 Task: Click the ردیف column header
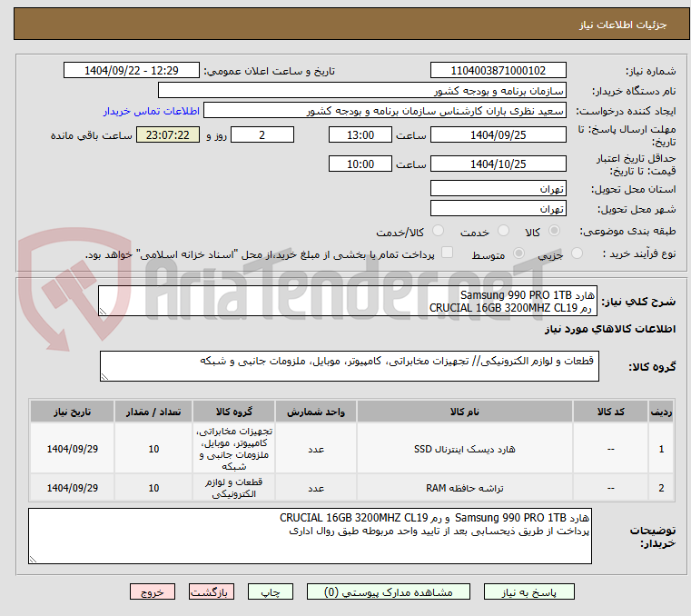click(661, 412)
